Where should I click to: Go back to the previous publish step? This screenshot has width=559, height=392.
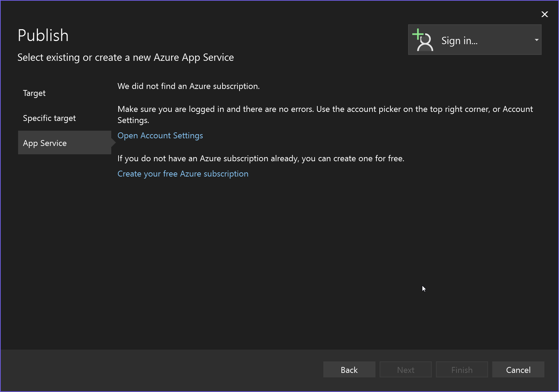(349, 369)
